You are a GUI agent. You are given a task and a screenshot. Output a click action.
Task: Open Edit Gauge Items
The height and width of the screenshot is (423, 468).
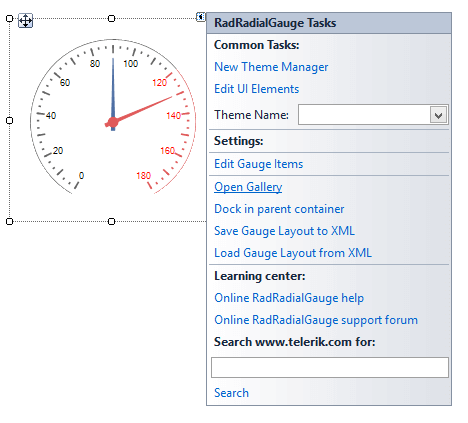(x=258, y=164)
